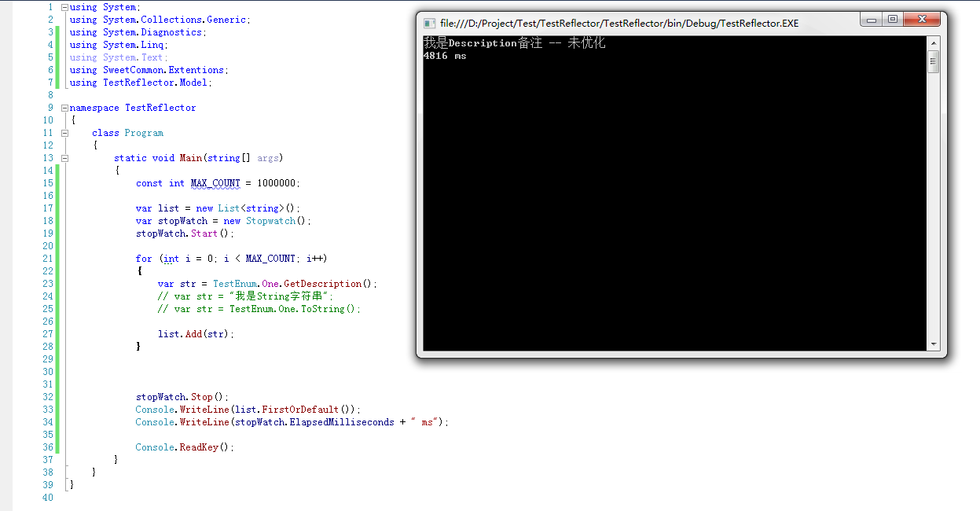Click line number 30 in the gutter
The width and height of the screenshot is (980, 511).
(48, 372)
